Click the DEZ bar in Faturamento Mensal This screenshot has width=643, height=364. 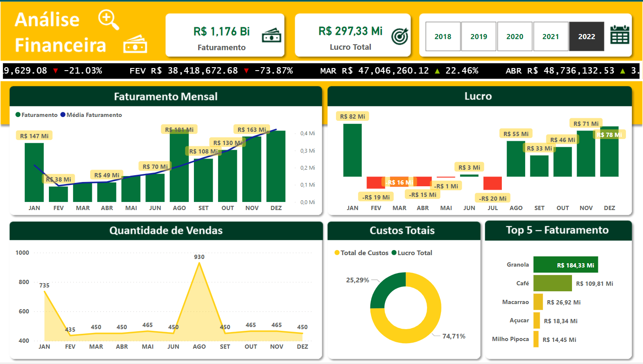[276, 166]
